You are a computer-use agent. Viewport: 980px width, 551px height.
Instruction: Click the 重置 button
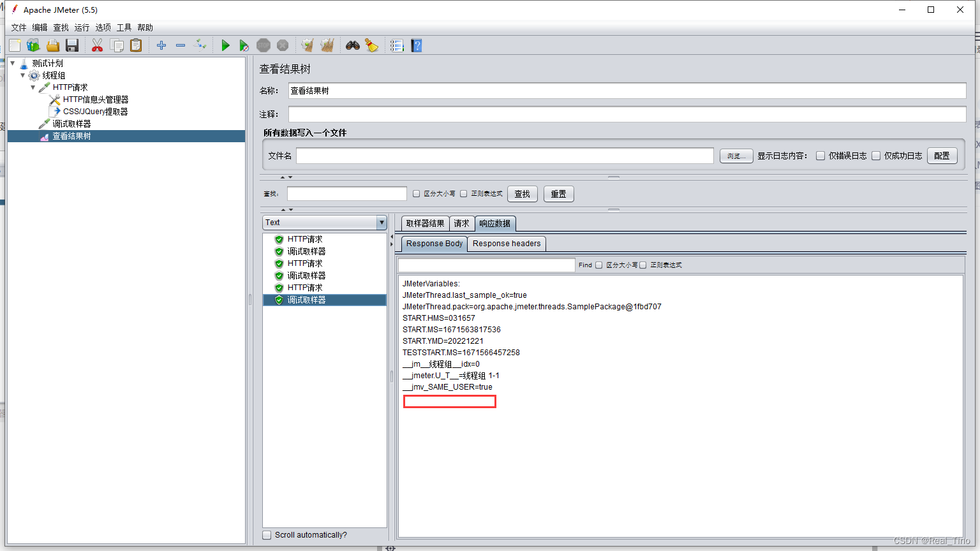(559, 194)
